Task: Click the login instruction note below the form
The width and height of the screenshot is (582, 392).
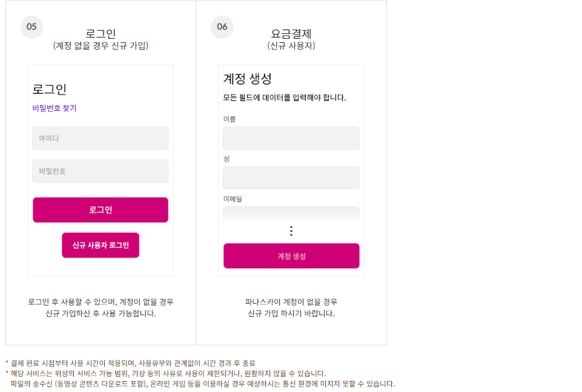Action: tap(102, 307)
